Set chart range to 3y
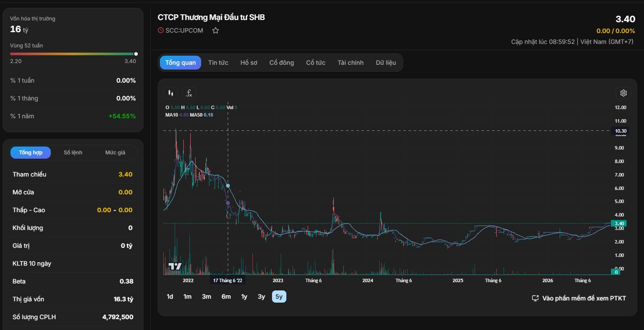The height and width of the screenshot is (330, 644). tap(261, 297)
